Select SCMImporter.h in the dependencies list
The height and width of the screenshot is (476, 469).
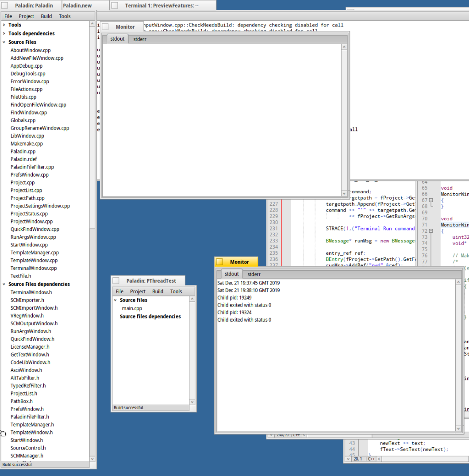[x=27, y=300]
